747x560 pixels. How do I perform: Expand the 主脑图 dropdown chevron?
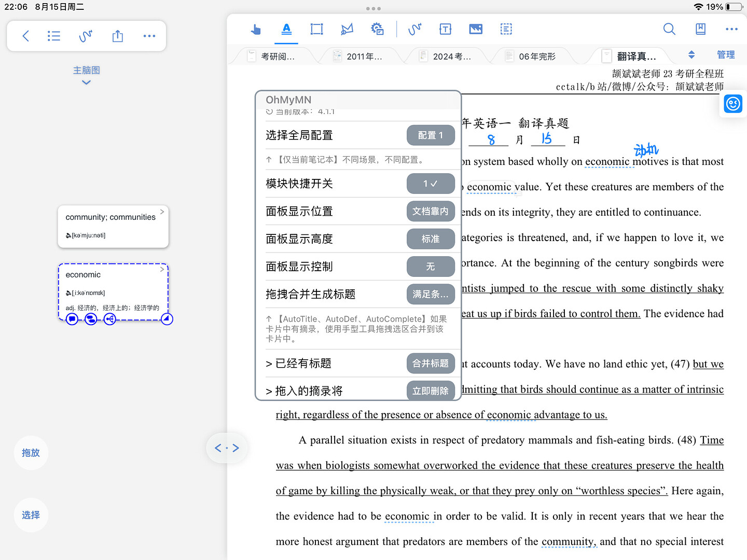pyautogui.click(x=86, y=82)
